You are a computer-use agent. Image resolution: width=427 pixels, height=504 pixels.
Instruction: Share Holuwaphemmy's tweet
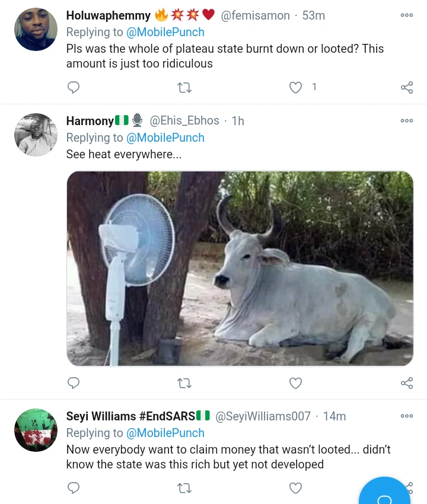click(407, 88)
